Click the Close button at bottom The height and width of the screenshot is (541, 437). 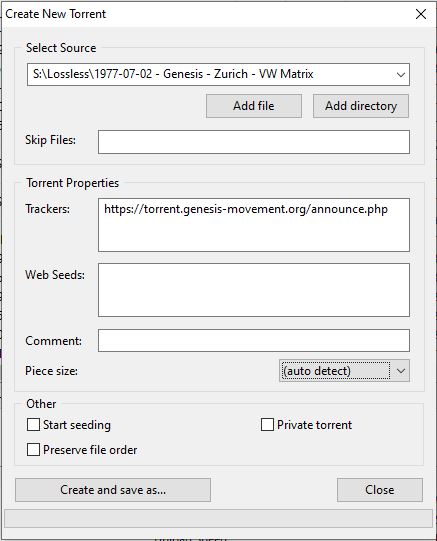[380, 490]
